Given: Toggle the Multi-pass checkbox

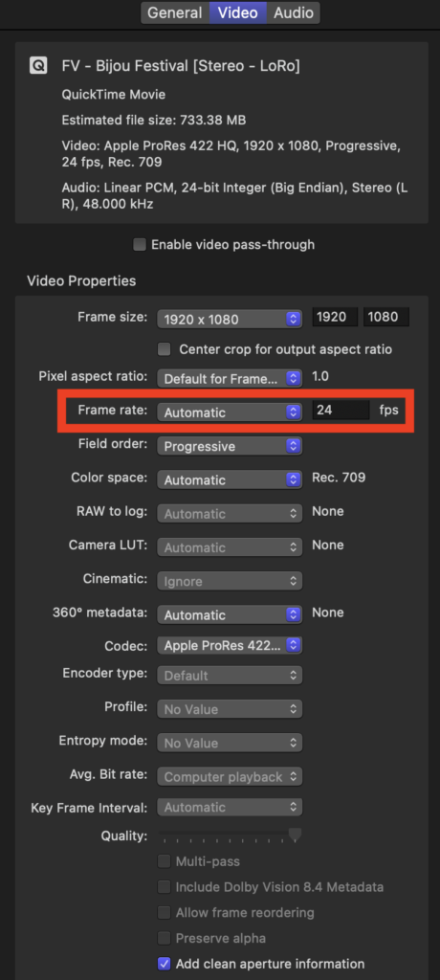Looking at the screenshot, I should pos(164,861).
